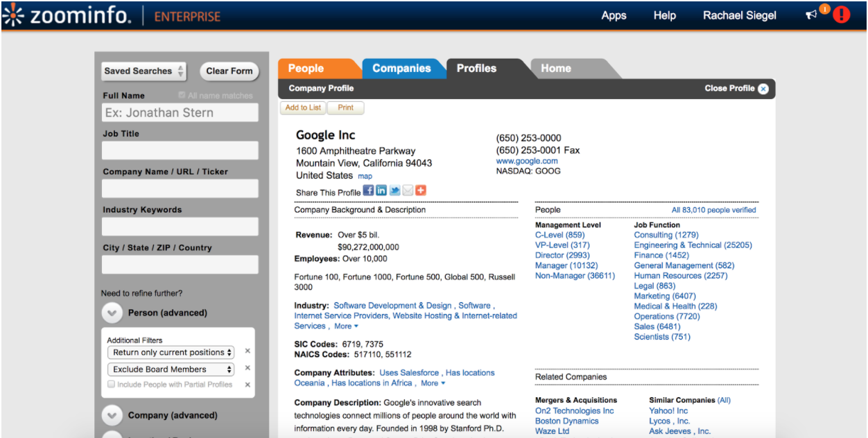Screen dimensions: 868x438
Task: Open the C-Level (859) people link
Action: pyautogui.click(x=560, y=235)
